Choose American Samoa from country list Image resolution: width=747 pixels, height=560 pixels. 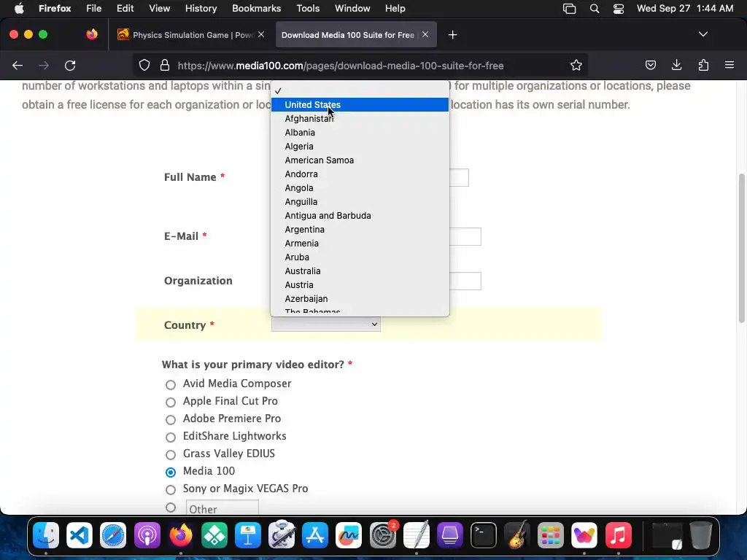[x=360, y=160]
